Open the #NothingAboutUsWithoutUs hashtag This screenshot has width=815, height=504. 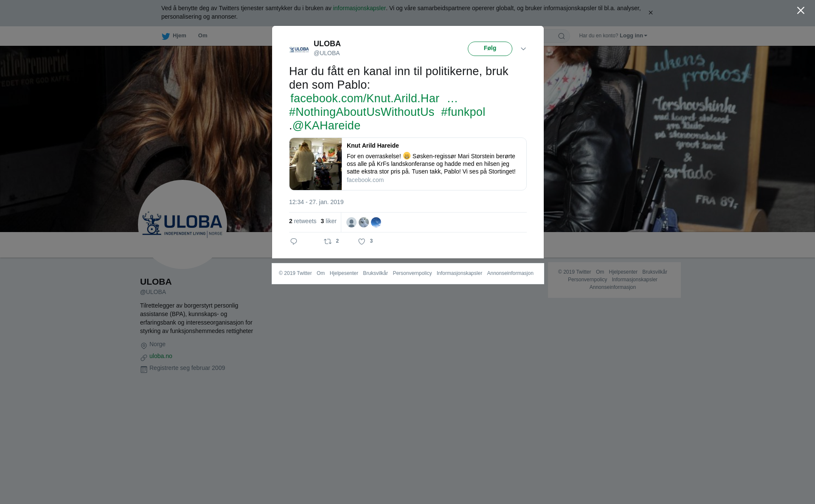click(362, 112)
